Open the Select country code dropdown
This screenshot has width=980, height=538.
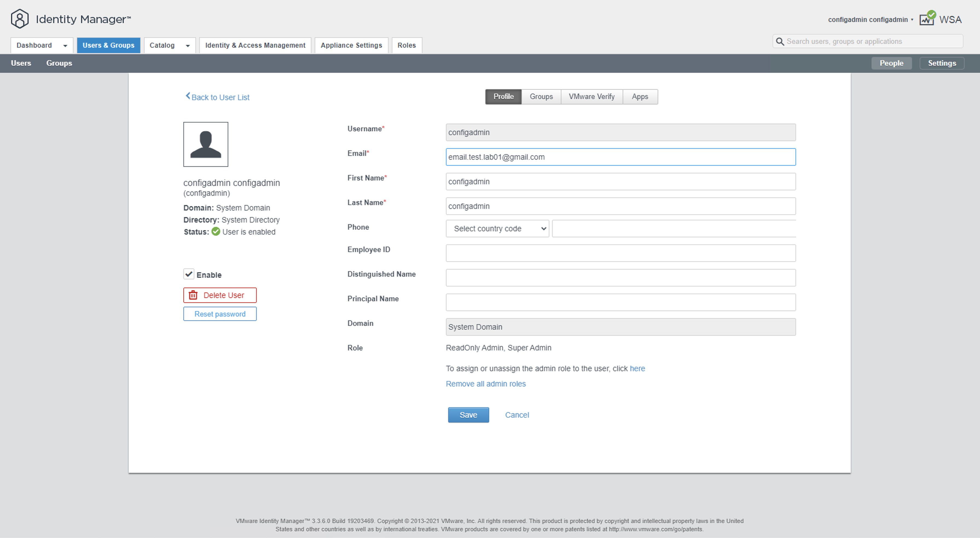click(x=497, y=229)
